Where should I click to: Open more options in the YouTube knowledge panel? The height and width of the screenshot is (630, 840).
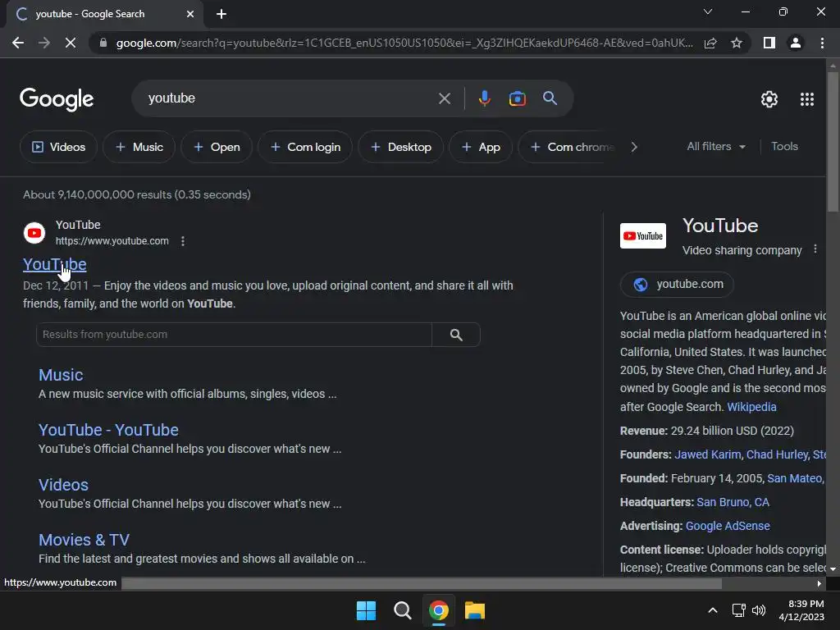tap(815, 249)
